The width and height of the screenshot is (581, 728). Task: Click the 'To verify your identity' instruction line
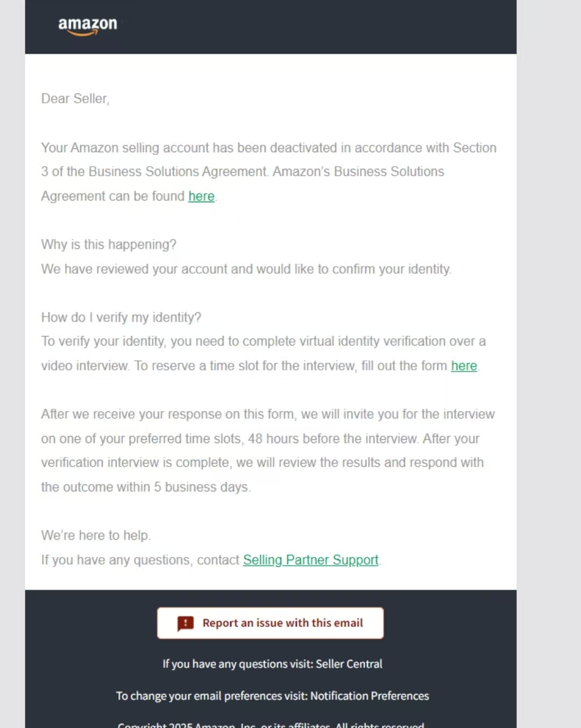coord(263,341)
